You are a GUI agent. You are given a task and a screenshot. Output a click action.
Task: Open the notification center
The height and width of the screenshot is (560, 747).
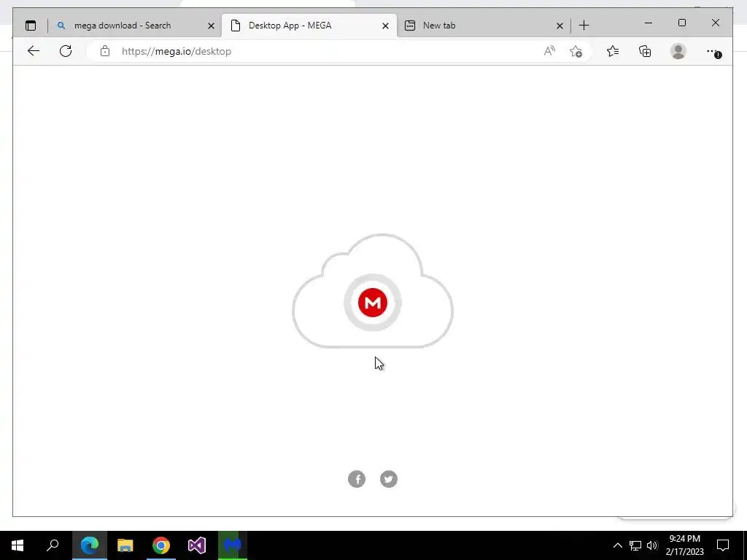[x=723, y=545]
